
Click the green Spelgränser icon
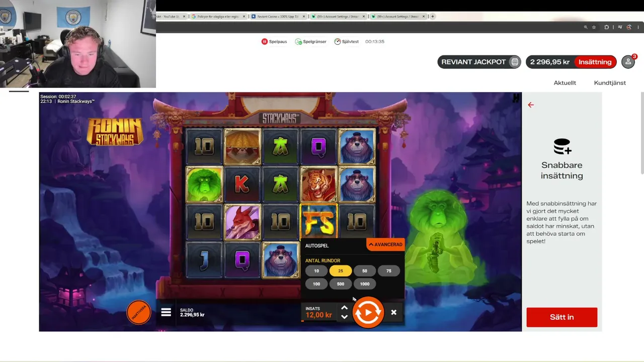(x=299, y=42)
